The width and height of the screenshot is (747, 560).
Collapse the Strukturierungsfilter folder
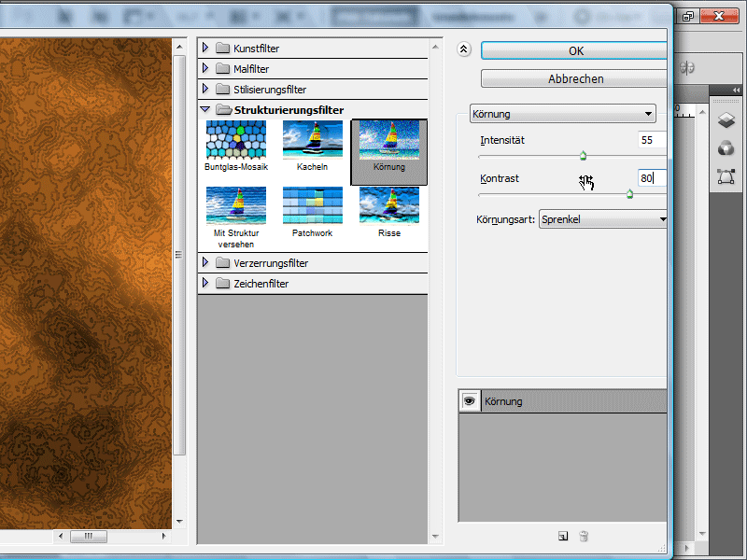click(205, 109)
